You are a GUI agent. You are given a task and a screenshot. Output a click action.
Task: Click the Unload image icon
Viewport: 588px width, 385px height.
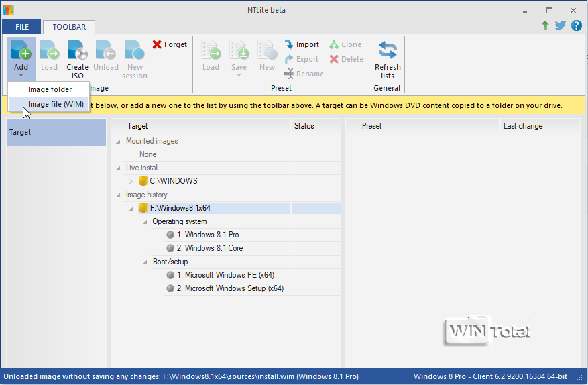click(x=106, y=50)
